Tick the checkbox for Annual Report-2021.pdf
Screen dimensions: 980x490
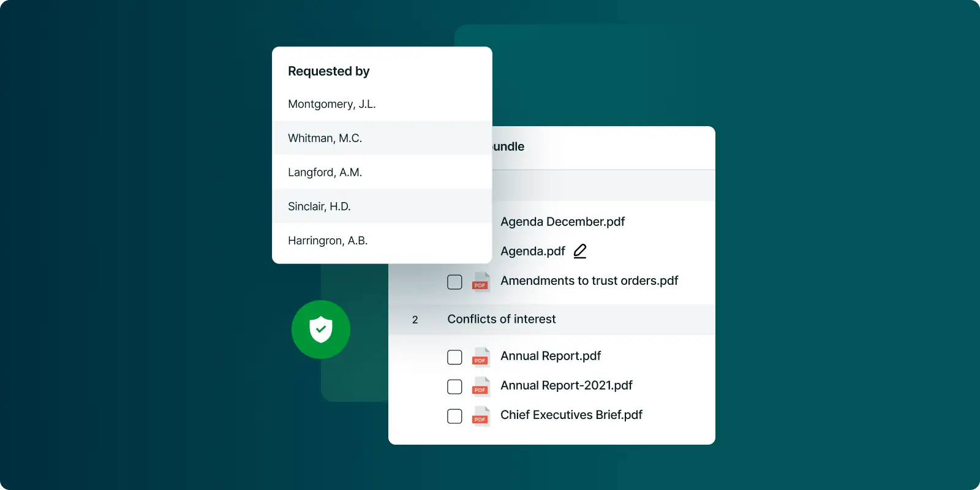coord(454,386)
